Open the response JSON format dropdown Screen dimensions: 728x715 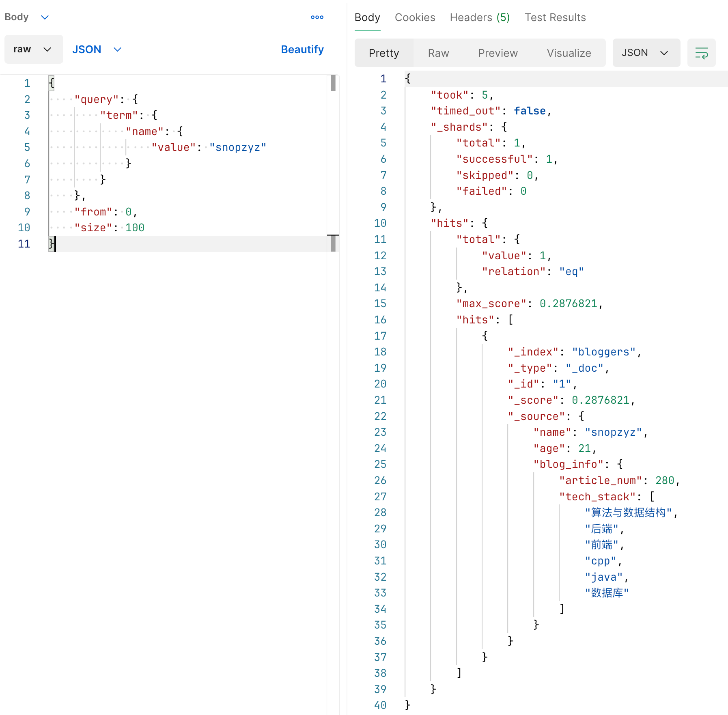(646, 53)
